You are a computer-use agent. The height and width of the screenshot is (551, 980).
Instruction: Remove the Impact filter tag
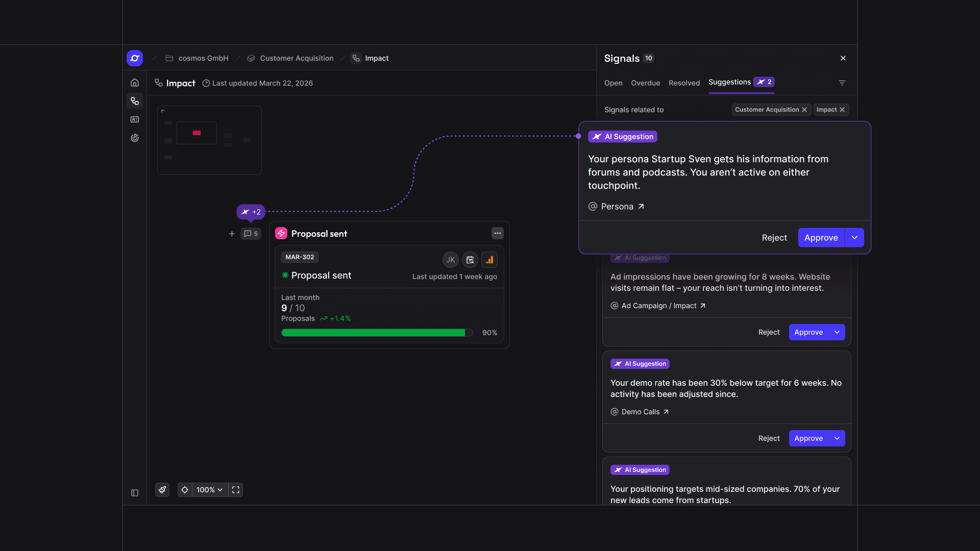coord(842,110)
